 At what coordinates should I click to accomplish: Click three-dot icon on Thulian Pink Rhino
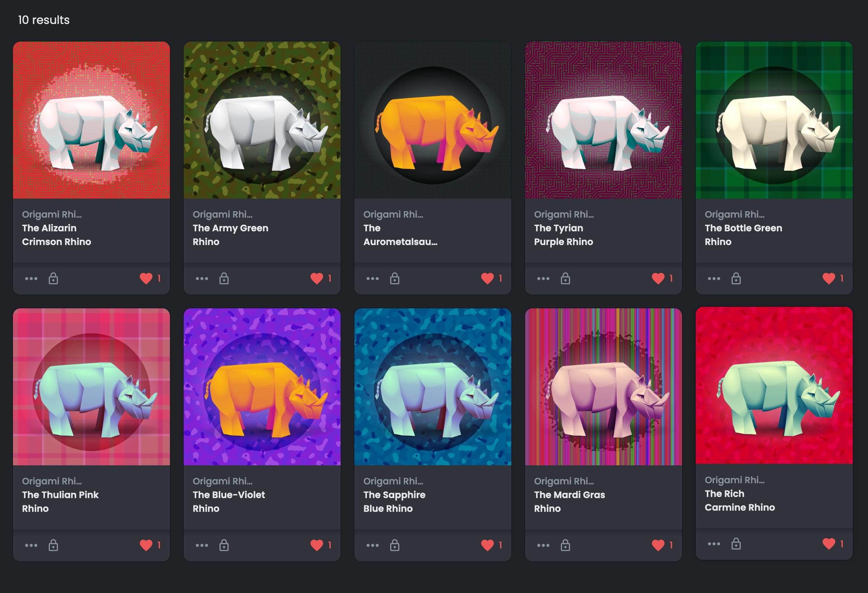click(31, 545)
